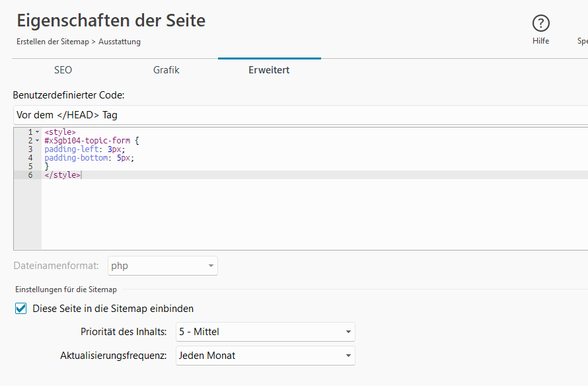Click the Hilfe label under help icon

540,41
